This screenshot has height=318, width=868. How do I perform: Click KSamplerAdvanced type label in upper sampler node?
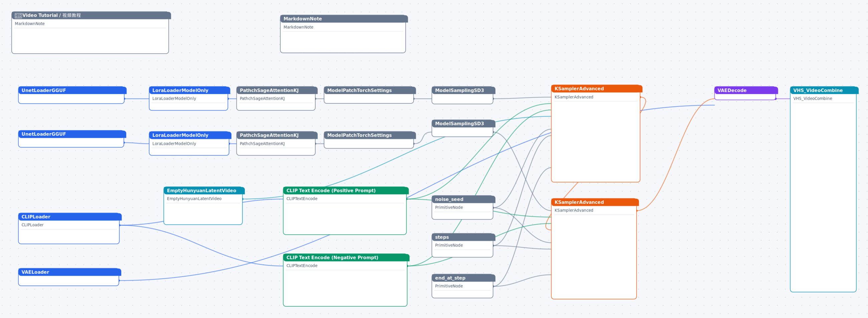click(574, 97)
